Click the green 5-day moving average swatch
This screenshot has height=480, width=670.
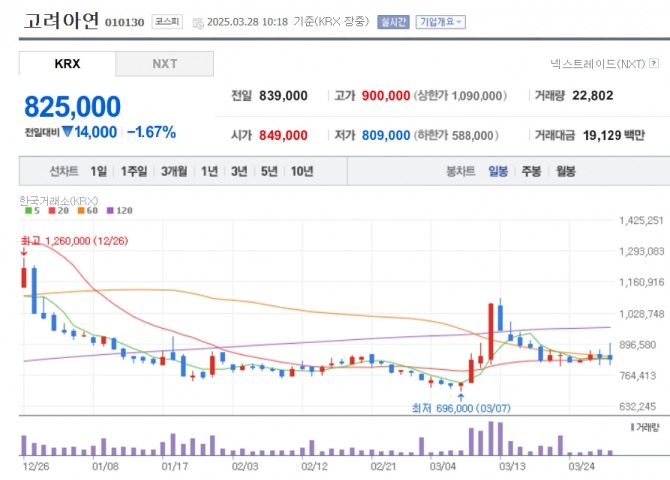[29, 210]
